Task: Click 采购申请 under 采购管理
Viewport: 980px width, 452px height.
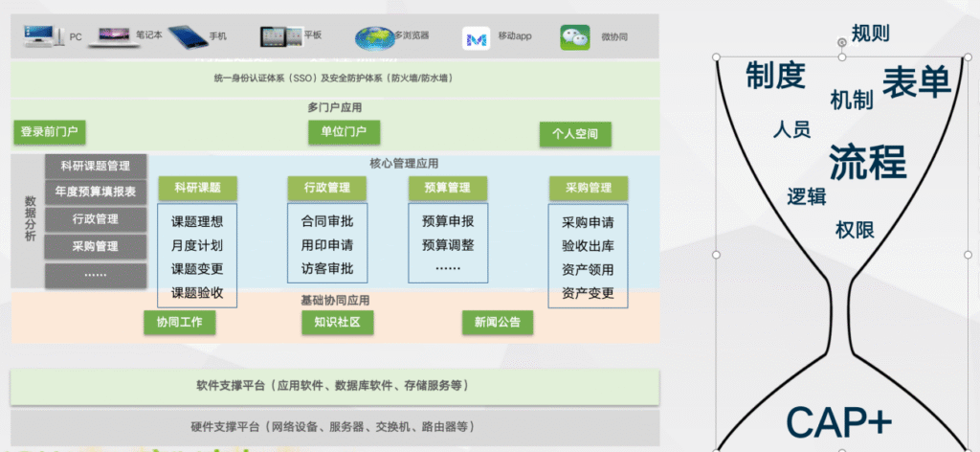Action: 588,222
